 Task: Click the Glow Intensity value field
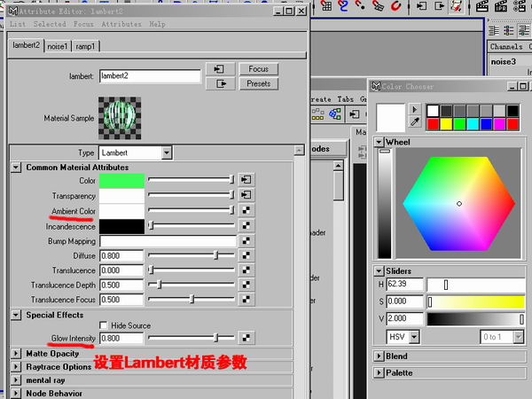click(x=121, y=339)
